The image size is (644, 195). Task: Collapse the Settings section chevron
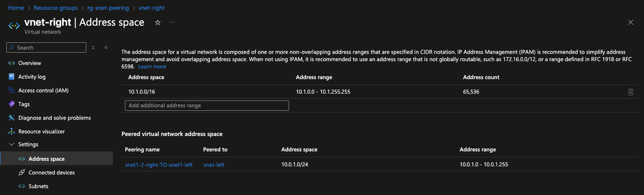[11, 145]
